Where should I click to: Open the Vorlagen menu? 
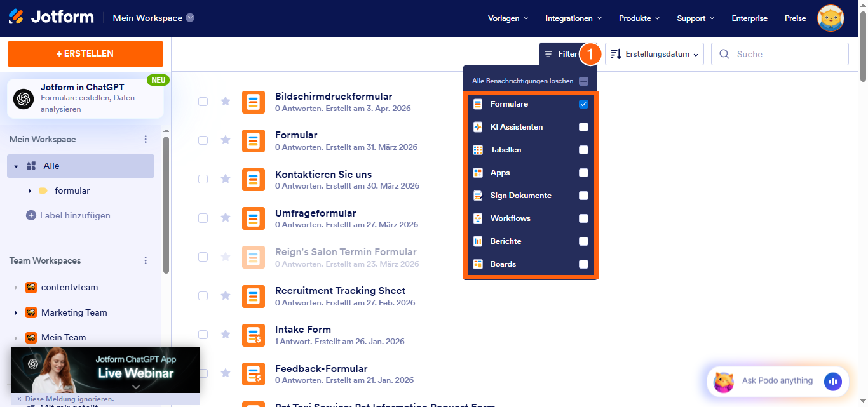[508, 18]
